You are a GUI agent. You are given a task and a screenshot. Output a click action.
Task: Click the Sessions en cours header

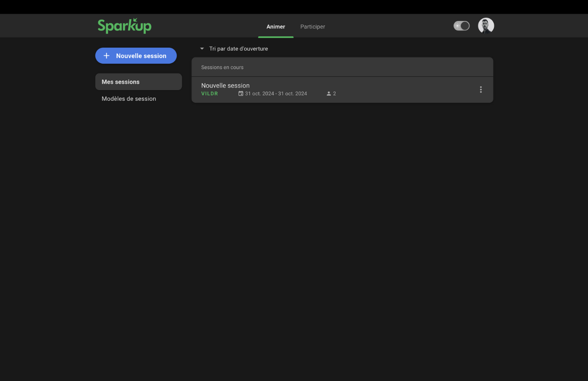(222, 67)
